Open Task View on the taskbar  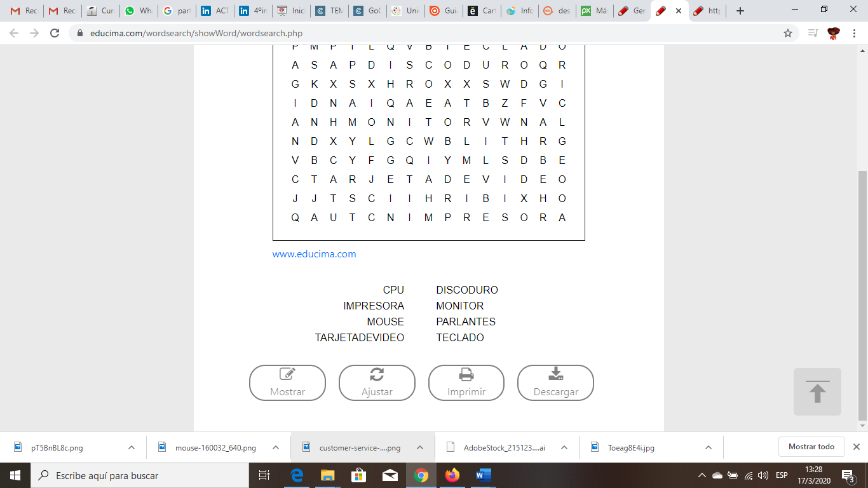pyautogui.click(x=264, y=475)
